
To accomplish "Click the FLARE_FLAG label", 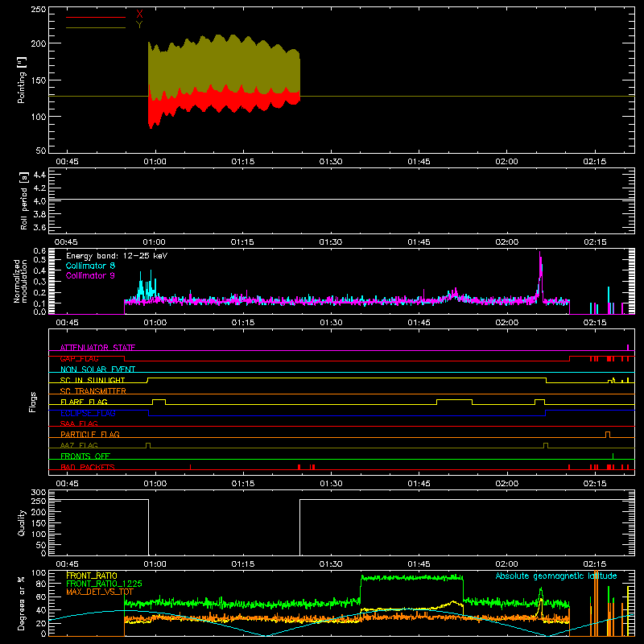I will pos(84,402).
